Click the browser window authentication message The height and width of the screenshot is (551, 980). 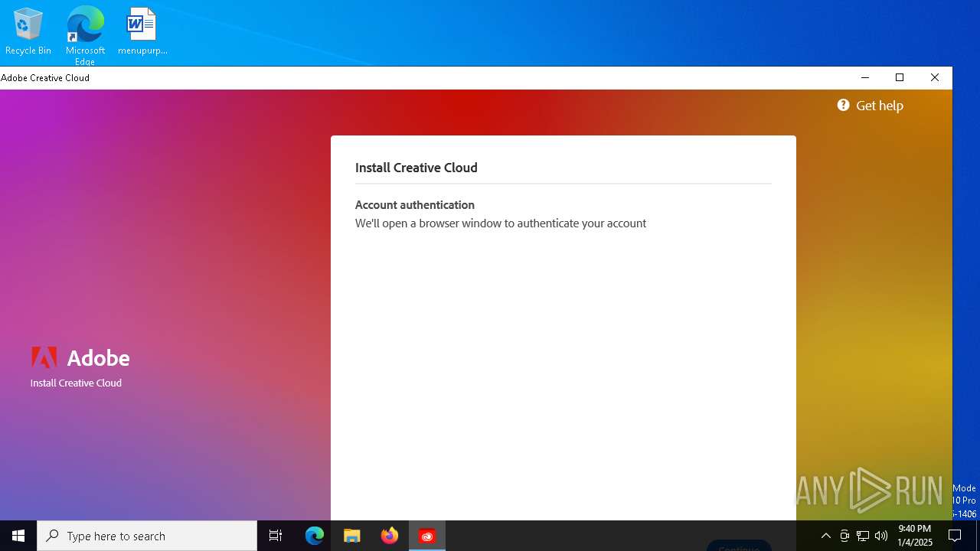(501, 223)
